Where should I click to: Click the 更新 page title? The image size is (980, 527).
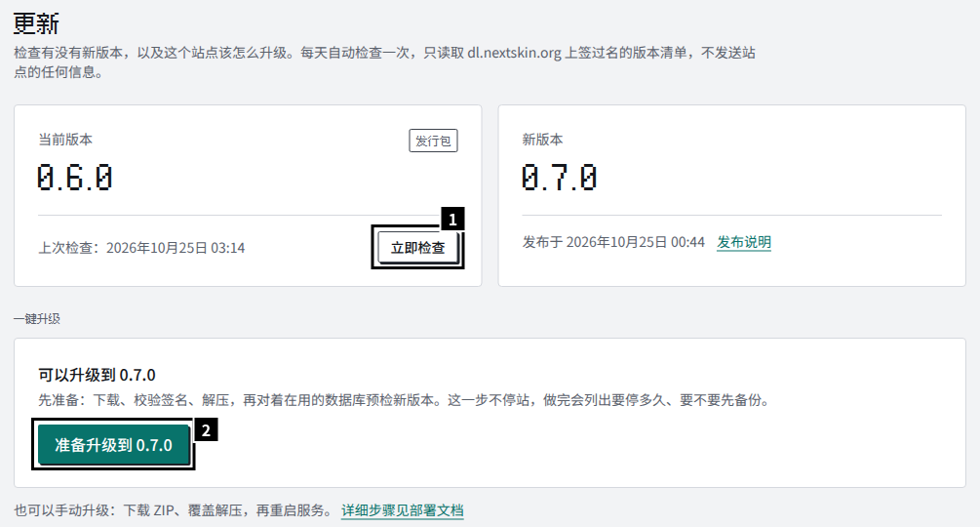36,23
